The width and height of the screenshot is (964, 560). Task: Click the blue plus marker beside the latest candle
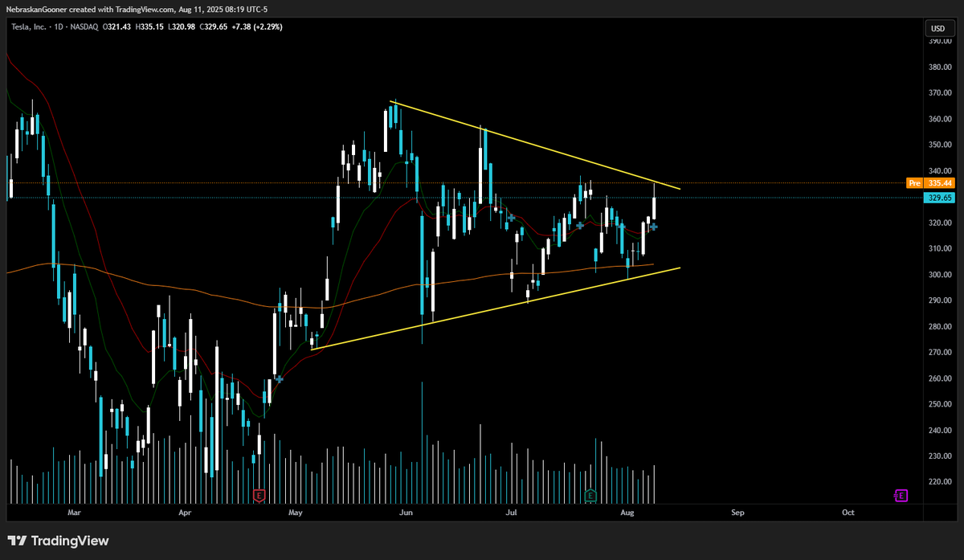pyautogui.click(x=654, y=227)
